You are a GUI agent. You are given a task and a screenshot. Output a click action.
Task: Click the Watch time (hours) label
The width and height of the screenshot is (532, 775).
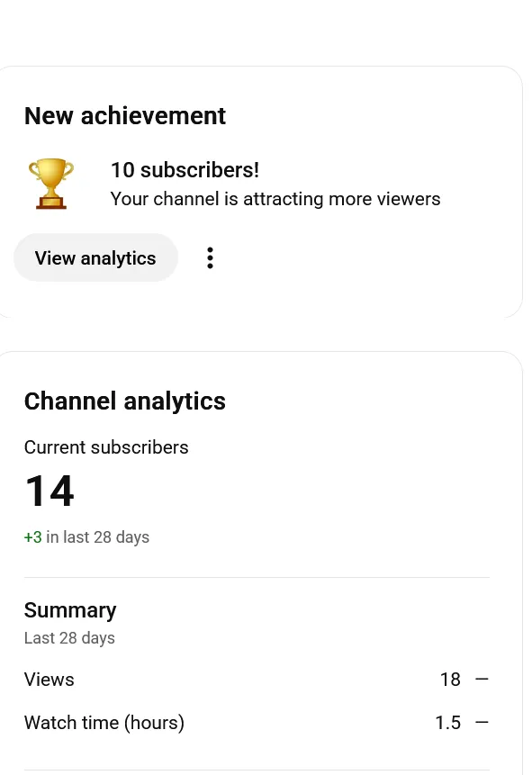[x=104, y=723]
